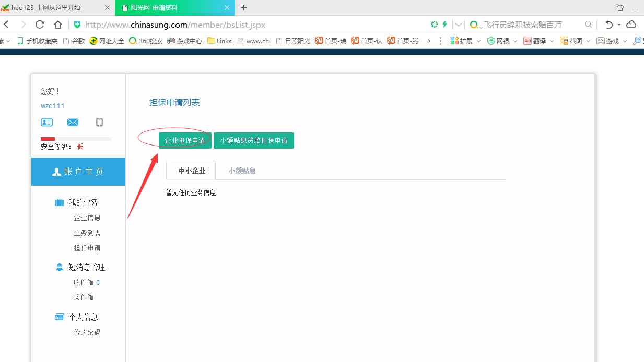Select the 中小企业 tab
The height and width of the screenshot is (362, 644).
coord(192,171)
